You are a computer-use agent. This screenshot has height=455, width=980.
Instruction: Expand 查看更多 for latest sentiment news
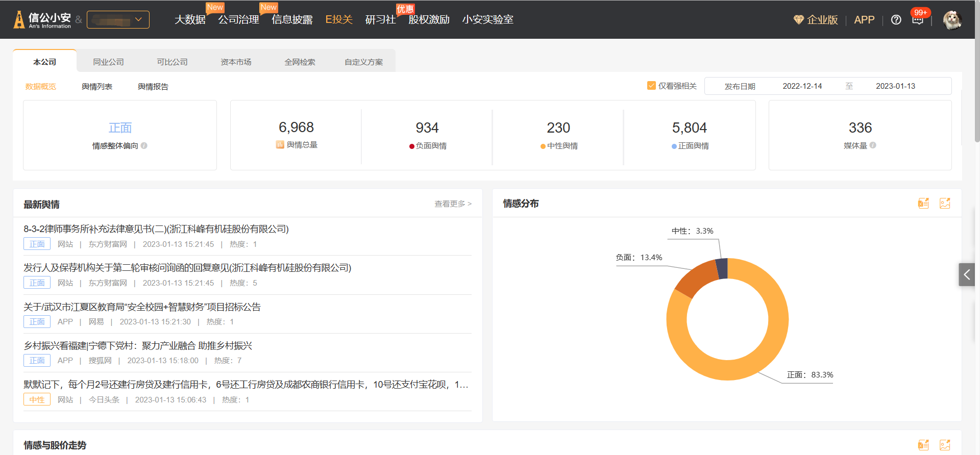453,204
